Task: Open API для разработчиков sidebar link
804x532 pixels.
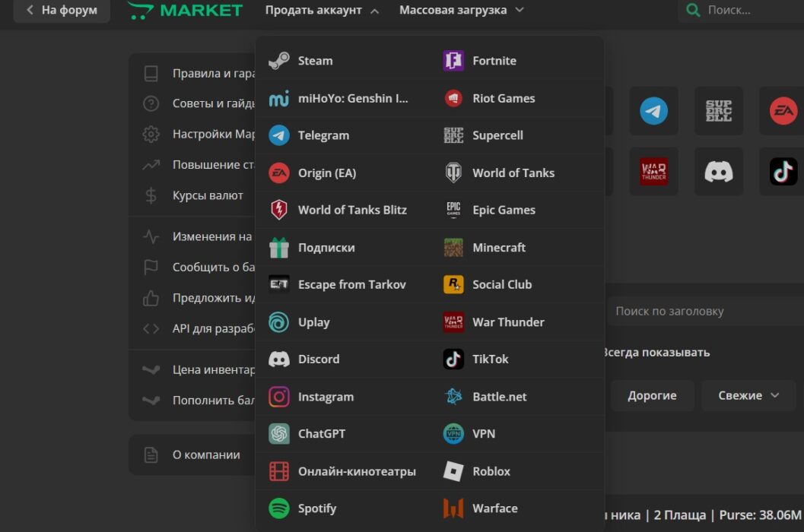Action: point(192,328)
